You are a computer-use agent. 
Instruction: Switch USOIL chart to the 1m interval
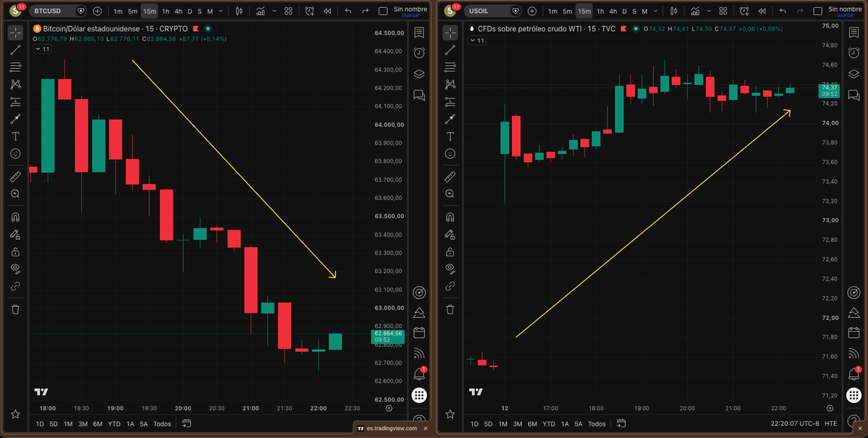552,11
